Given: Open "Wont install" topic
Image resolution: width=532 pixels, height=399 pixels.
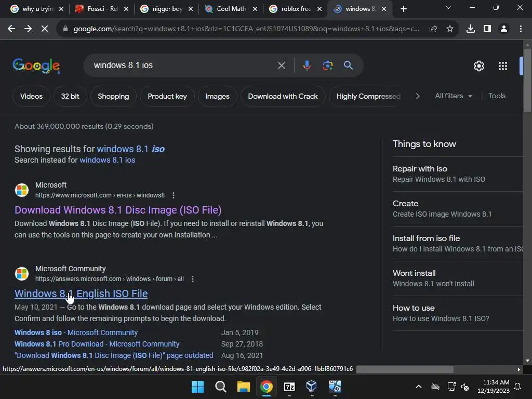Looking at the screenshot, I should pyautogui.click(x=458, y=278).
